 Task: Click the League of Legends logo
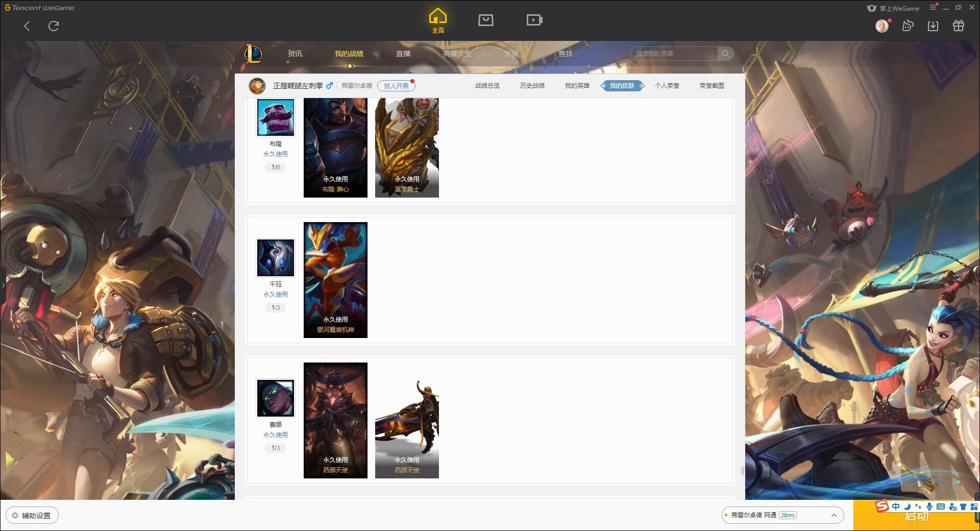point(253,54)
